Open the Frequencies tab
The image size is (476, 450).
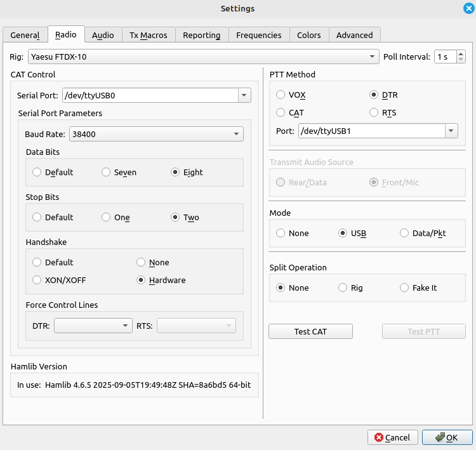click(258, 35)
